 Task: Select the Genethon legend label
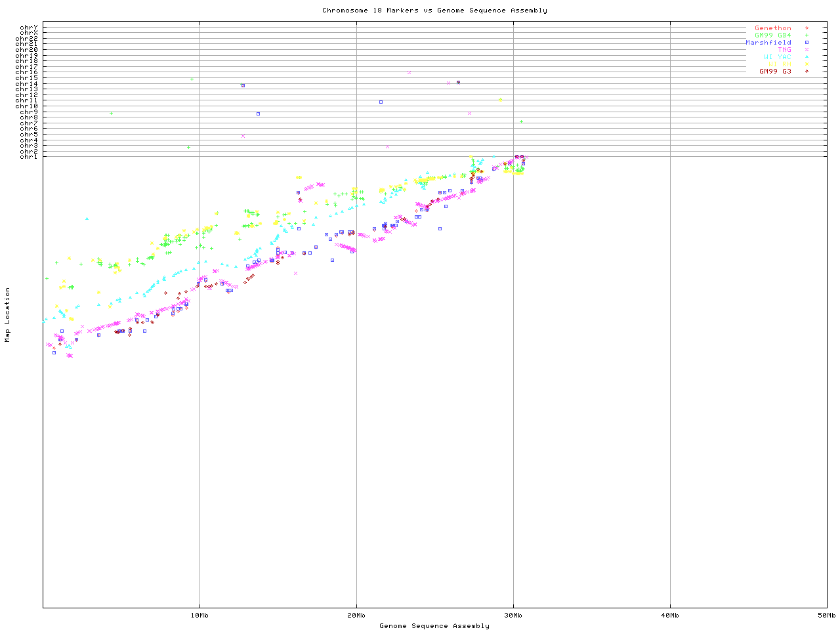(x=772, y=28)
